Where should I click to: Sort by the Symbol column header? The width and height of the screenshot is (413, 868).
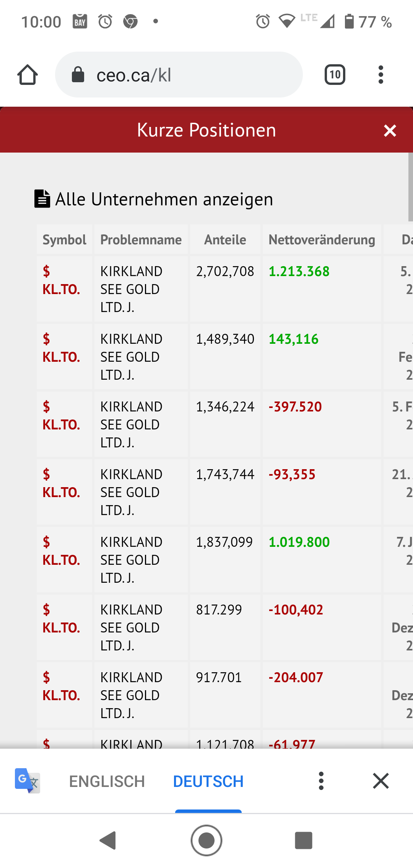tap(64, 240)
